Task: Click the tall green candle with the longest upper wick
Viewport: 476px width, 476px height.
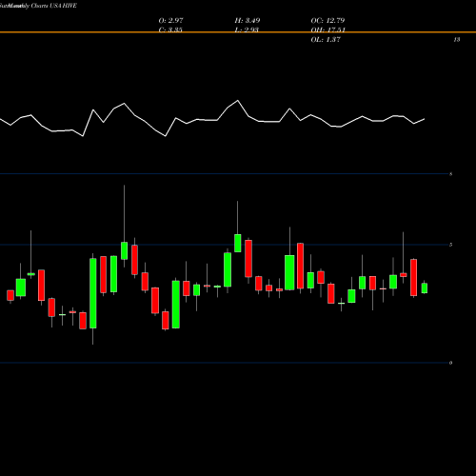Action: 124,250
